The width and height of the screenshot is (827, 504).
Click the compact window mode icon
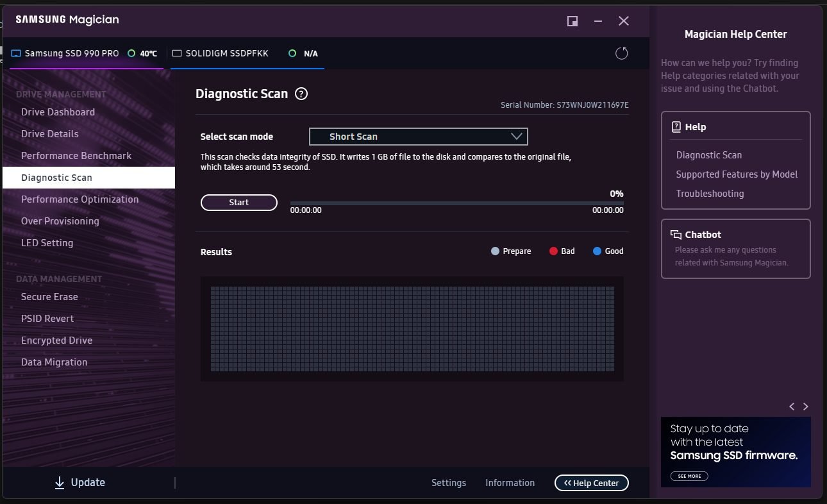point(572,21)
